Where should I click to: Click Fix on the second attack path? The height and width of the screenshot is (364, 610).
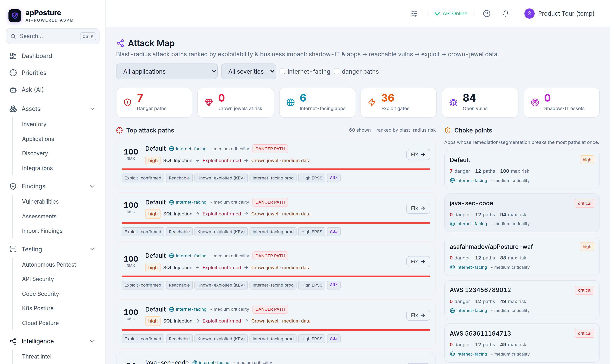(x=418, y=208)
